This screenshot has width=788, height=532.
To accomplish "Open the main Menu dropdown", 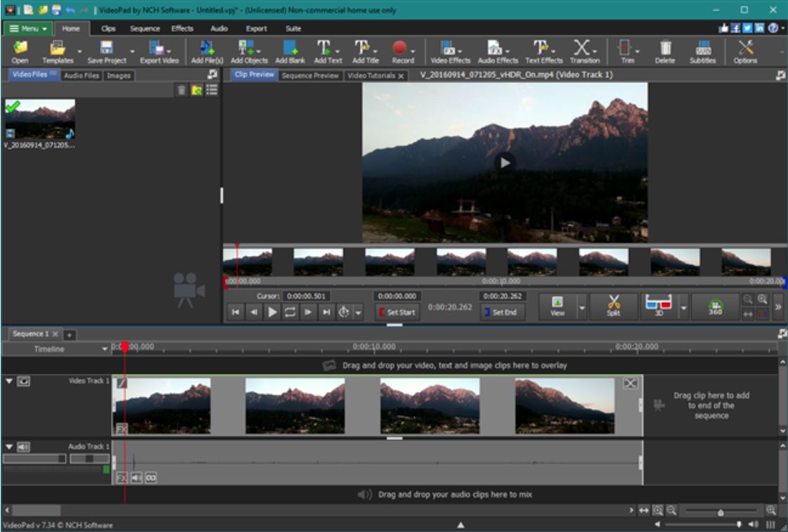I will click(27, 29).
